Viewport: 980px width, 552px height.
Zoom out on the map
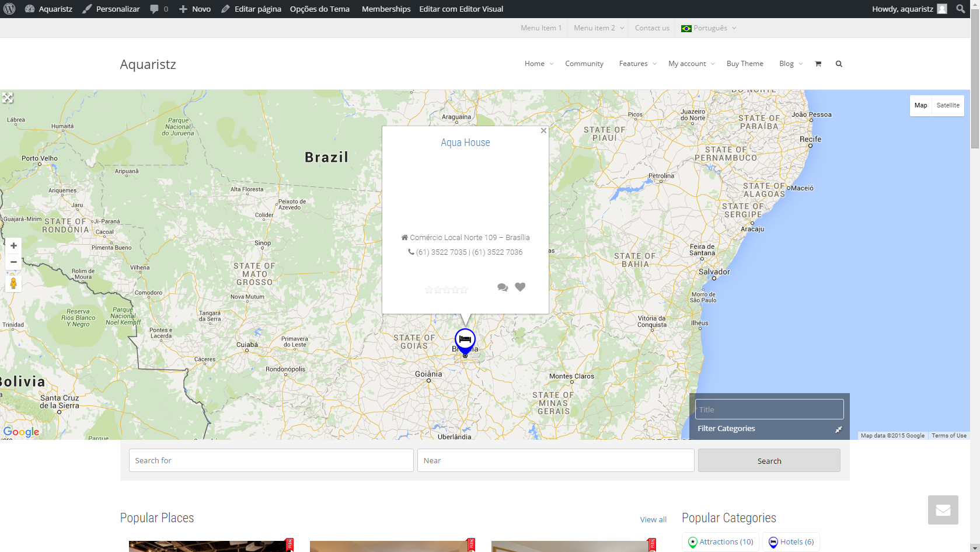point(13,262)
